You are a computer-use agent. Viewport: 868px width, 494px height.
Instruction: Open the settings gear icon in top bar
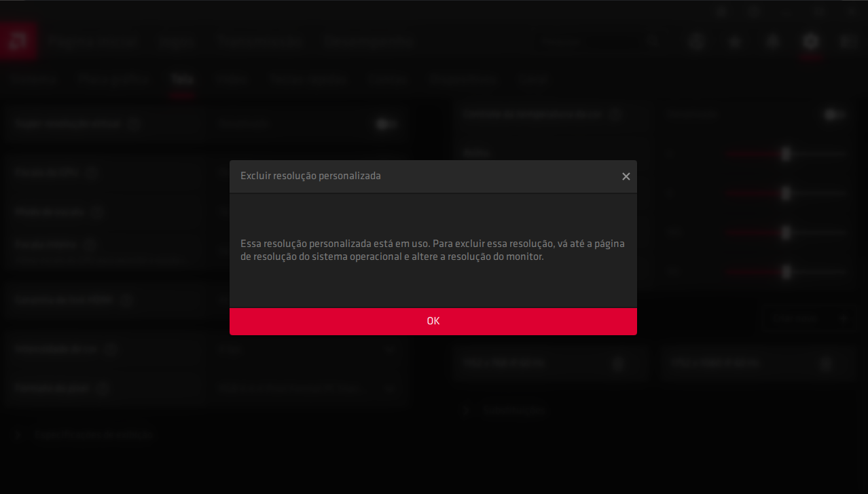click(x=810, y=41)
